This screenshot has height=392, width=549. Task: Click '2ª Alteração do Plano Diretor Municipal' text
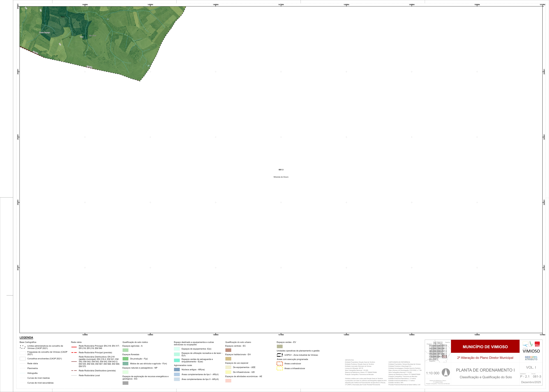click(485, 358)
